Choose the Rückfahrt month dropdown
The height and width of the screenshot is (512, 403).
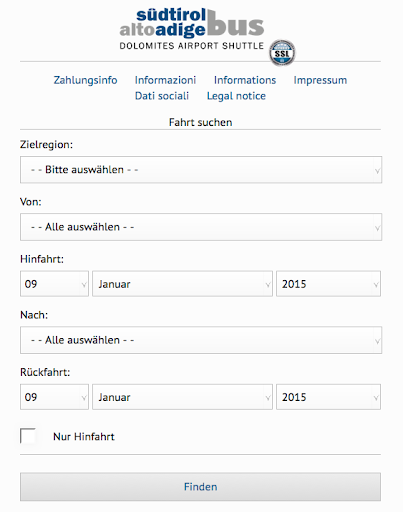click(182, 397)
